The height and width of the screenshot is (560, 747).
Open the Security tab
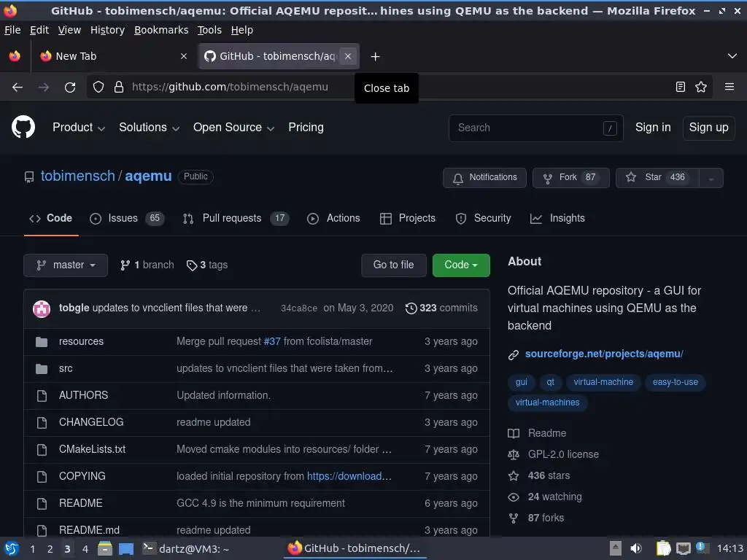[483, 218]
